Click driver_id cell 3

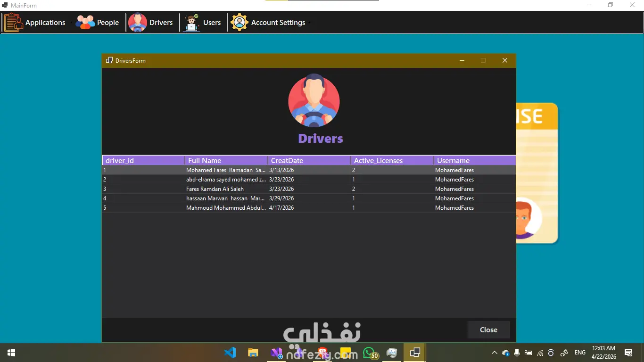coord(143,189)
